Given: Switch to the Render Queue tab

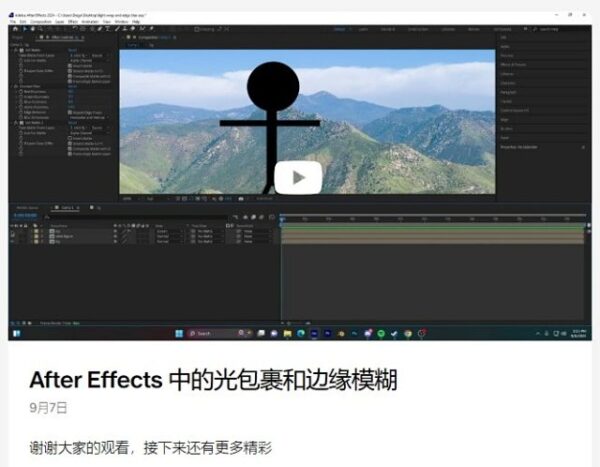Looking at the screenshot, I should pos(27,207).
